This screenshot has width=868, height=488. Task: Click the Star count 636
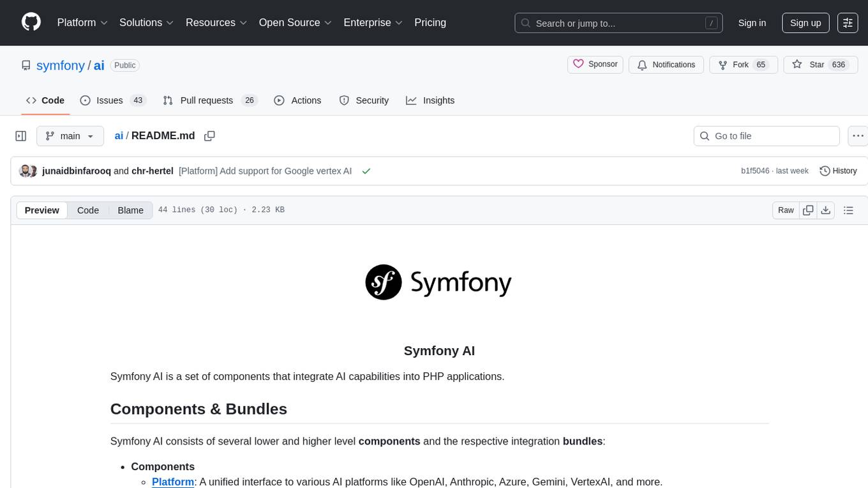tap(839, 65)
